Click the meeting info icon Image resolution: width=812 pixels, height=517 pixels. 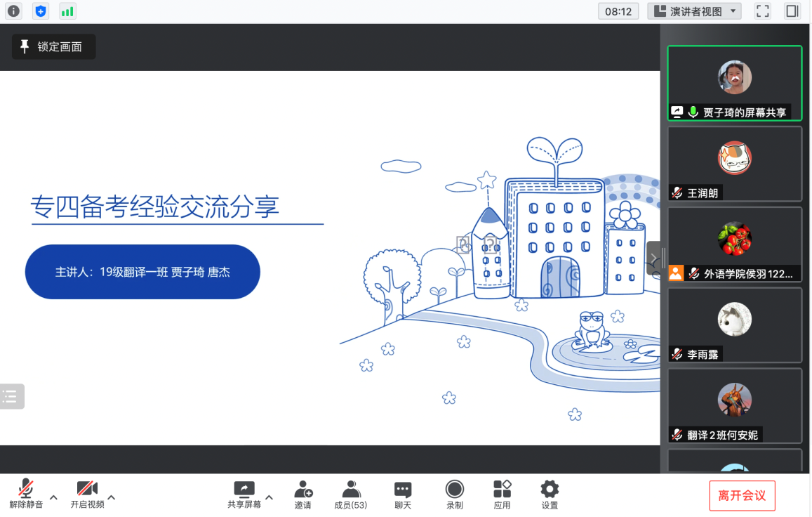[x=13, y=11]
